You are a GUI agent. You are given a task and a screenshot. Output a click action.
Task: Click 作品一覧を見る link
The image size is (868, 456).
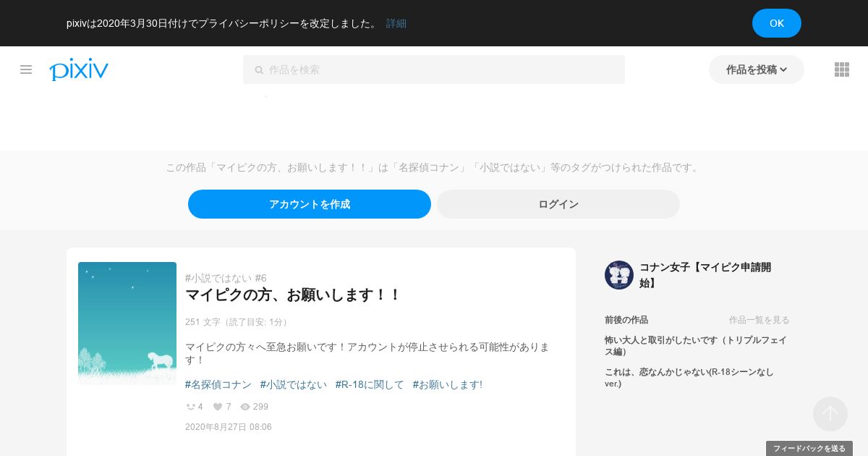point(759,320)
